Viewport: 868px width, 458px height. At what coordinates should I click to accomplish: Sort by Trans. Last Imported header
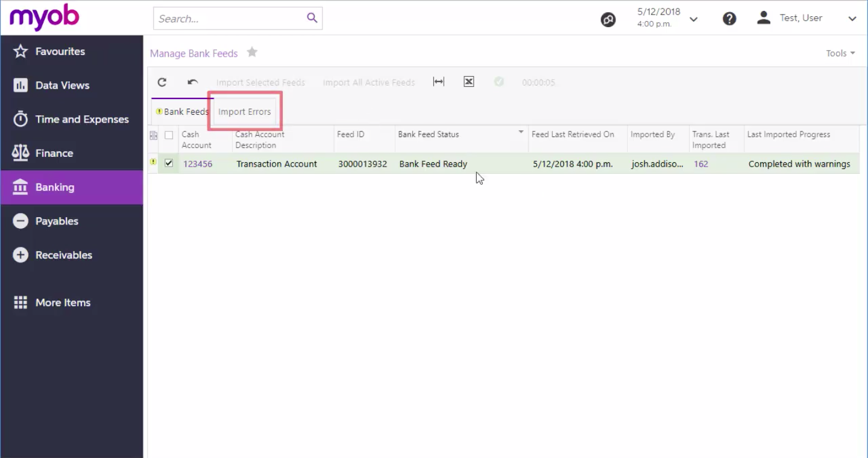pyautogui.click(x=717, y=140)
